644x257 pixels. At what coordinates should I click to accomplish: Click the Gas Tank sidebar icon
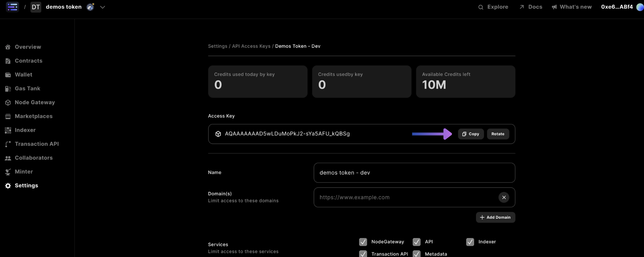coord(8,89)
